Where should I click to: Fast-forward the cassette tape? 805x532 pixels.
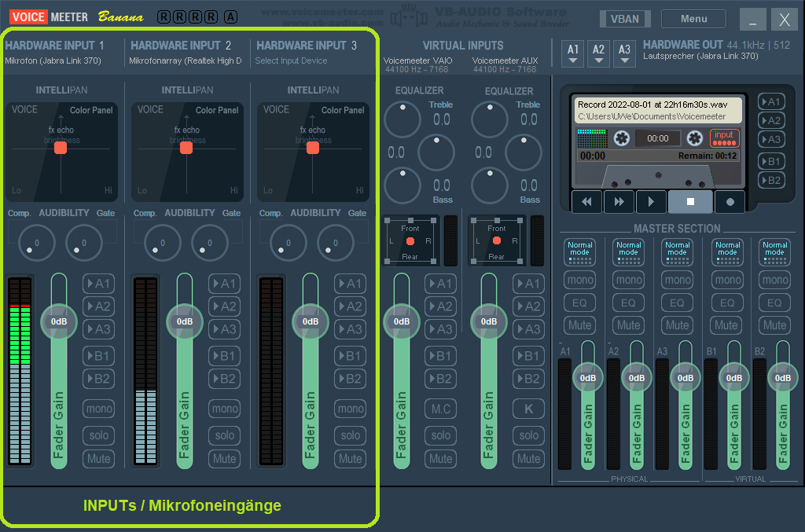tap(619, 201)
